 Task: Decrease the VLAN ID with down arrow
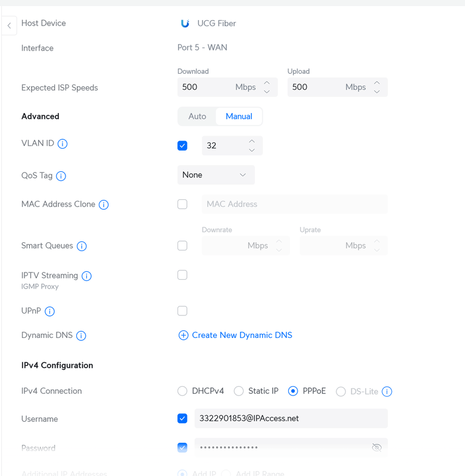252,151
